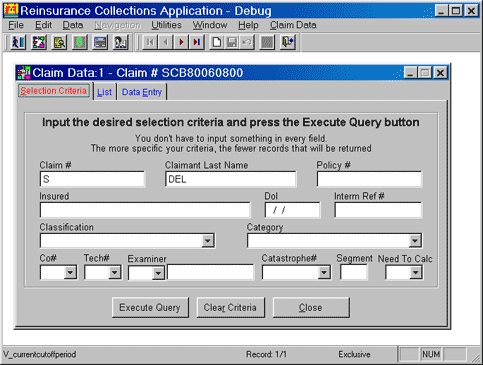Switch to the List tab
Screen dimensions: 483x365
tap(104, 92)
